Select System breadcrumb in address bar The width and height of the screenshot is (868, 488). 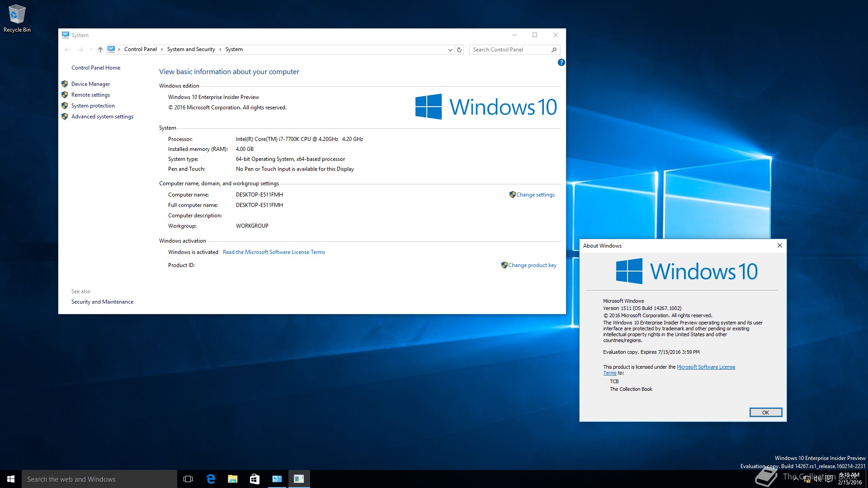click(234, 49)
